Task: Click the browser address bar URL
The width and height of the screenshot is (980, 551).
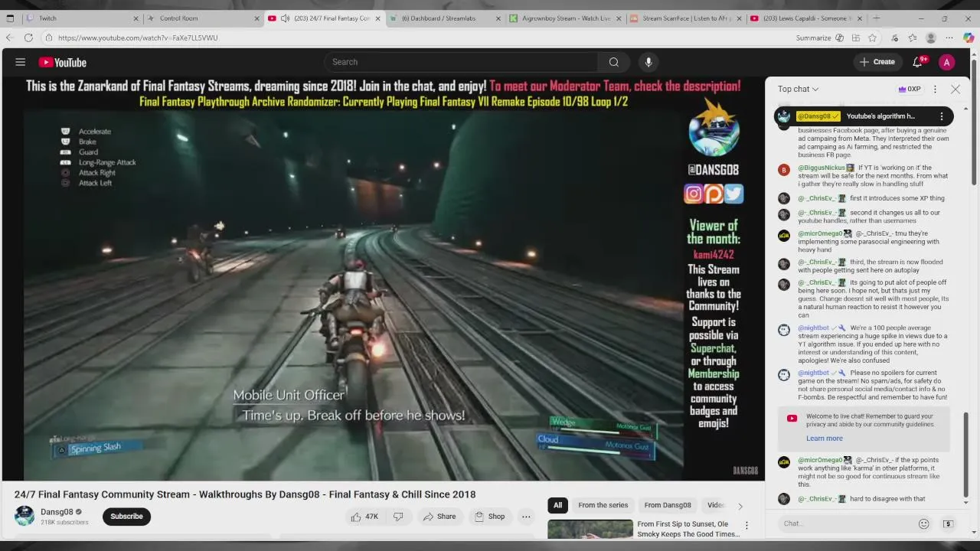Action: tap(138, 37)
